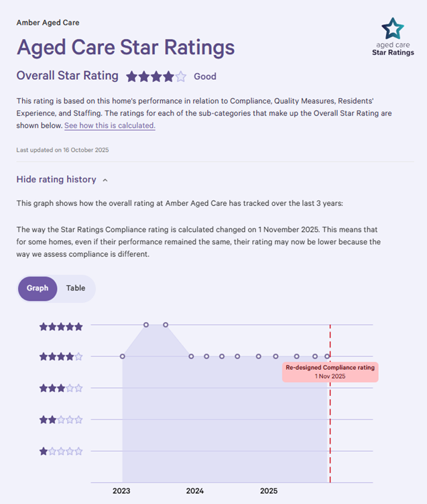Click the three-star row label on the graph
The height and width of the screenshot is (504, 427).
[x=61, y=388]
